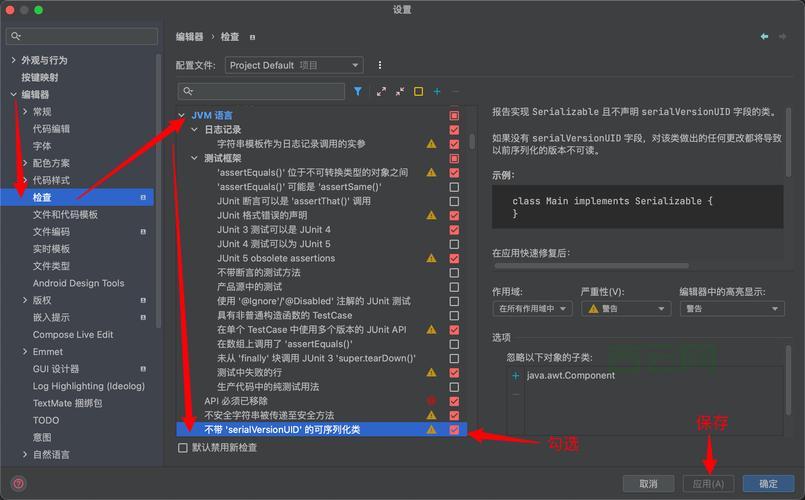Enable 'JUnit 4 测试可以为 JUnit 5' checkbox

454,244
